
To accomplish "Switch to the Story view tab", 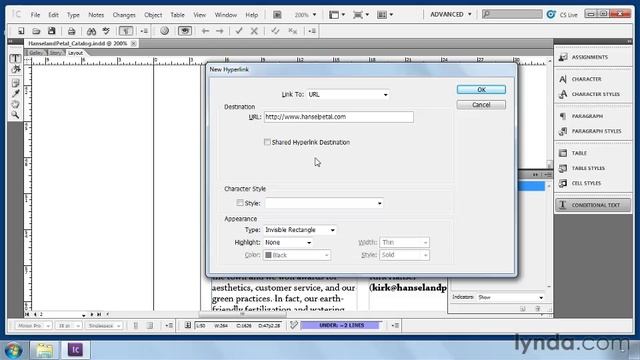I will click(55, 53).
